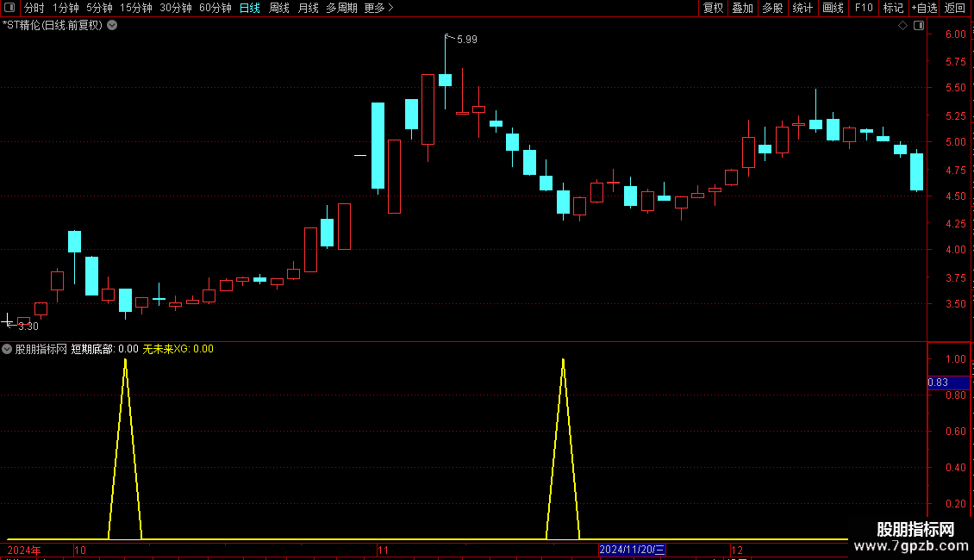Select the 5分钟 period
The width and height of the screenshot is (974, 560).
[99, 8]
